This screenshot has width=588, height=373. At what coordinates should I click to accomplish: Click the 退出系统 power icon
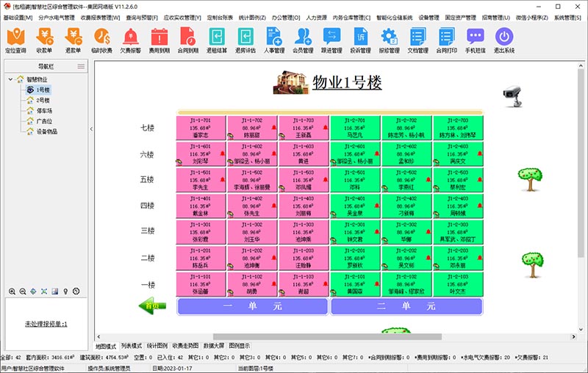tap(504, 40)
